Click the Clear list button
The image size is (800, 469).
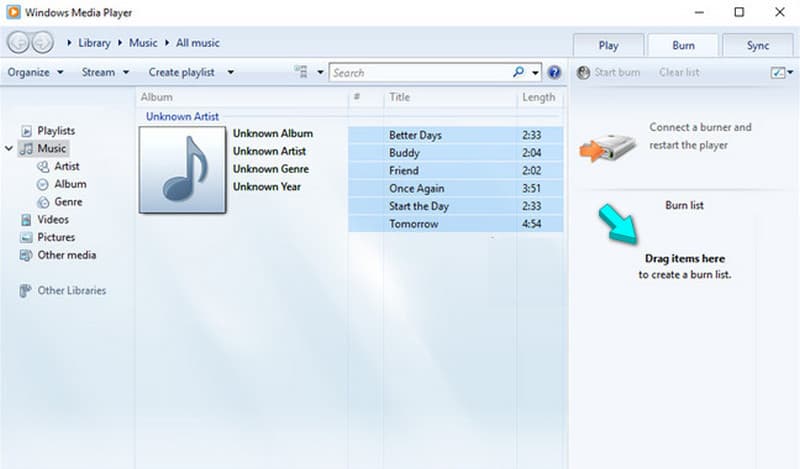[x=679, y=72]
